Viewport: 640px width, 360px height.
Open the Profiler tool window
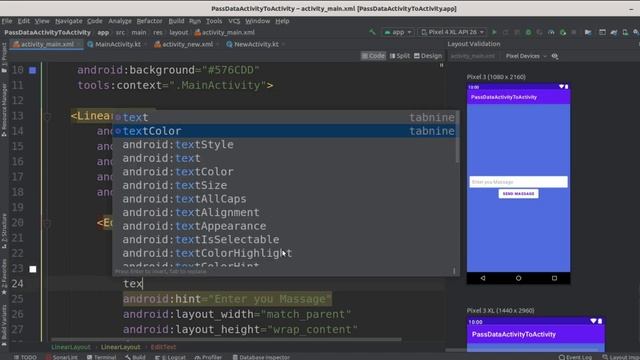[x=208, y=357]
